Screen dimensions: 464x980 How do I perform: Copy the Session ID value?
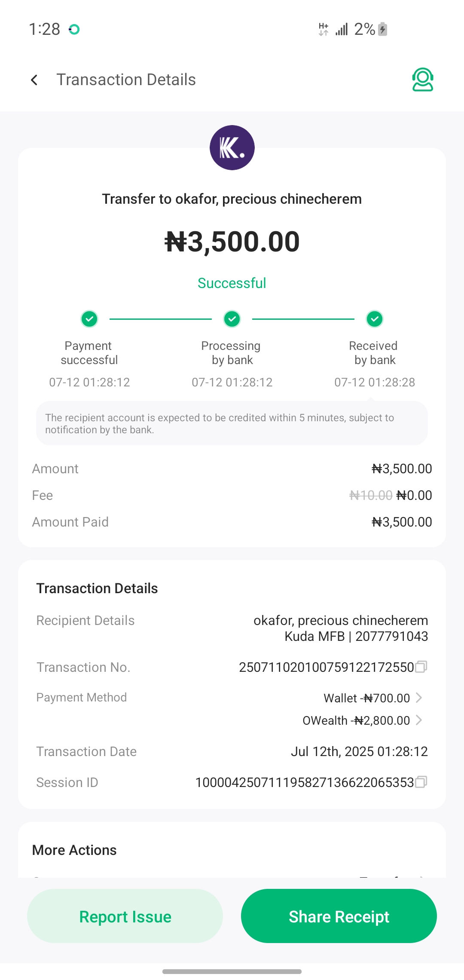(x=421, y=782)
